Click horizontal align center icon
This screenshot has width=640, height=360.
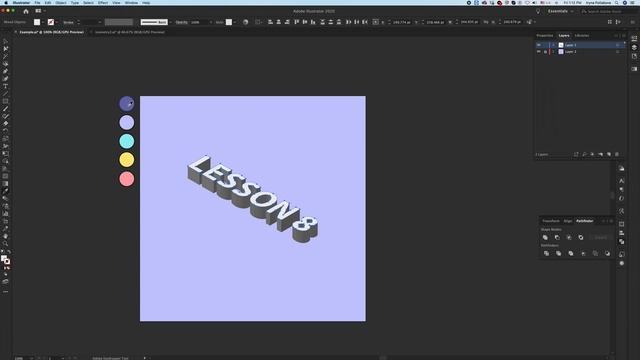pyautogui.click(x=279, y=22)
